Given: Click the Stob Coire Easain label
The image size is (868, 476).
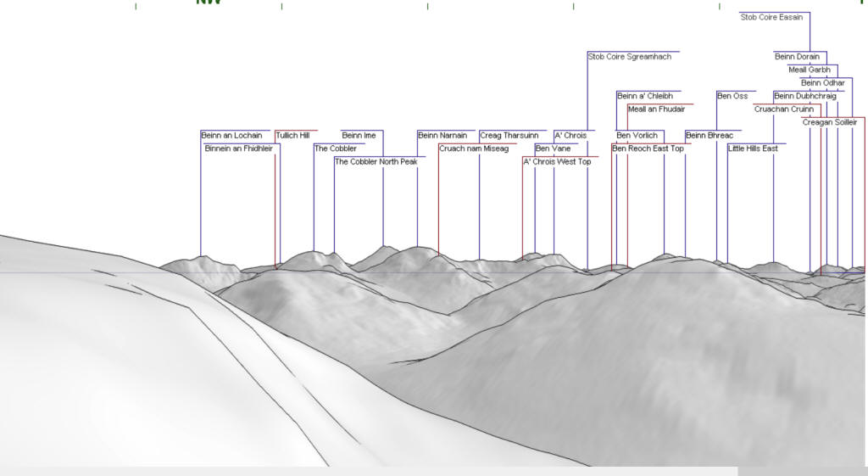Looking at the screenshot, I should pyautogui.click(x=771, y=17).
